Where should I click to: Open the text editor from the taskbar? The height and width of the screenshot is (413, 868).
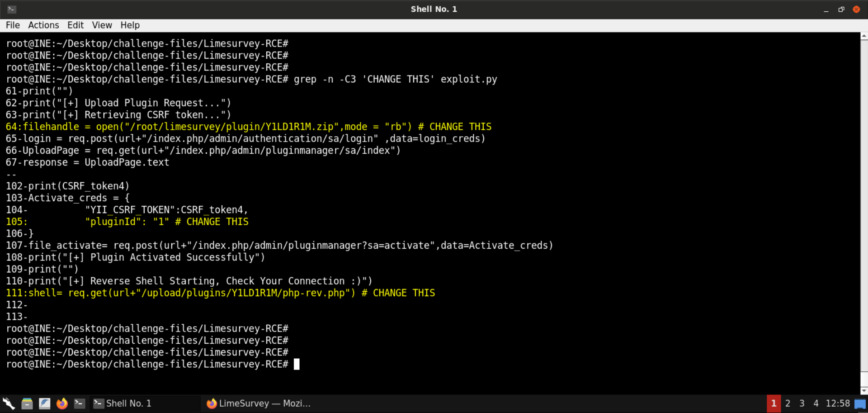coord(45,403)
